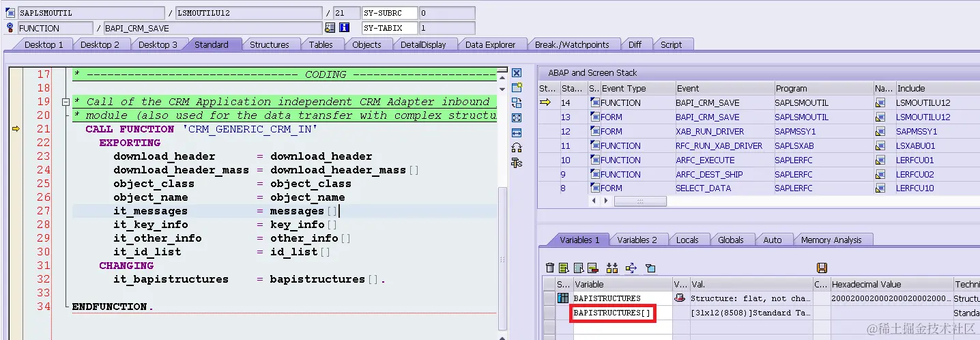This screenshot has width=980, height=340.
Task: Switch to the Desktop 3 tab
Action: (158, 44)
